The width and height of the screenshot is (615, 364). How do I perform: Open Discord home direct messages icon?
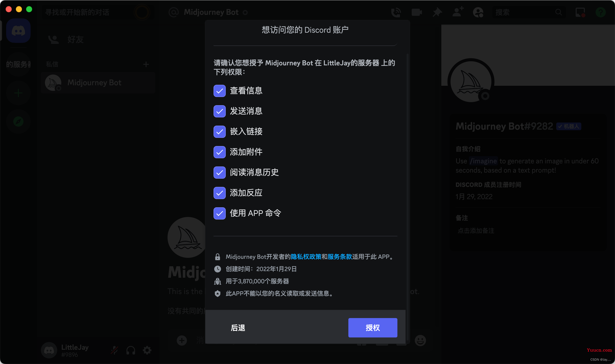[x=18, y=31]
